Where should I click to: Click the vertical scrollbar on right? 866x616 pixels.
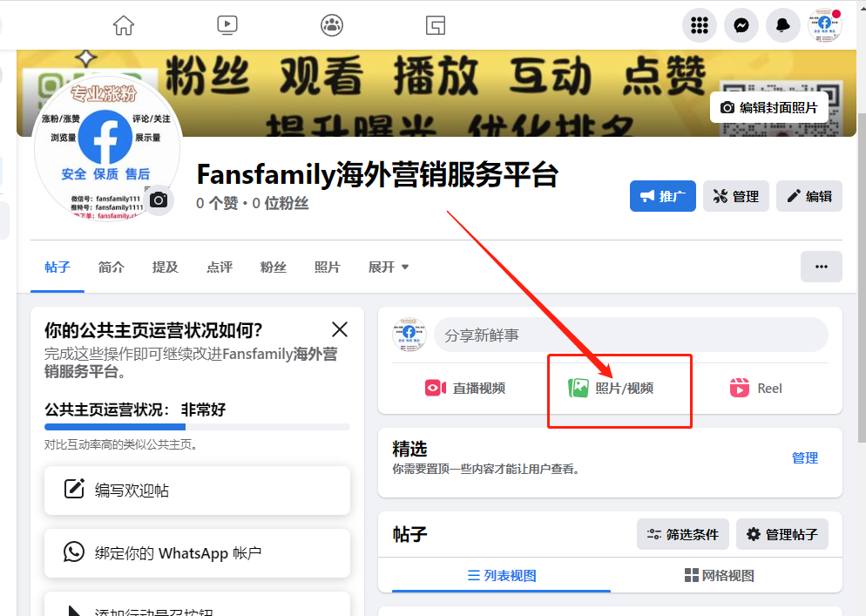pos(861,276)
